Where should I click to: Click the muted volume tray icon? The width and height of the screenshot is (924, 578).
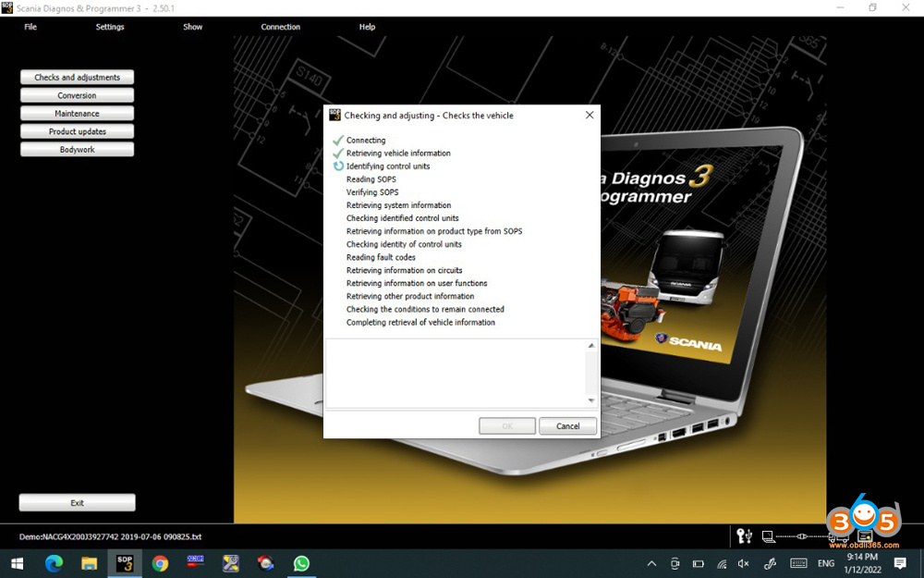[x=743, y=563]
